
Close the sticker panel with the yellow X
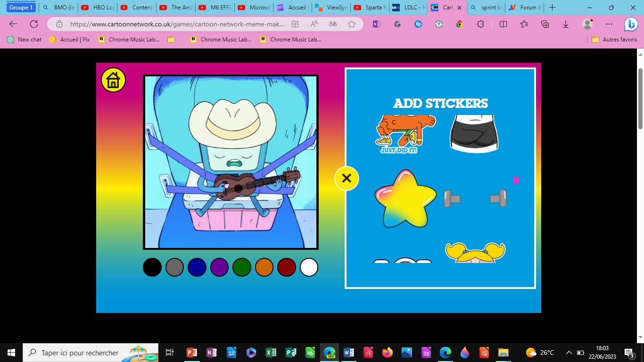(347, 178)
